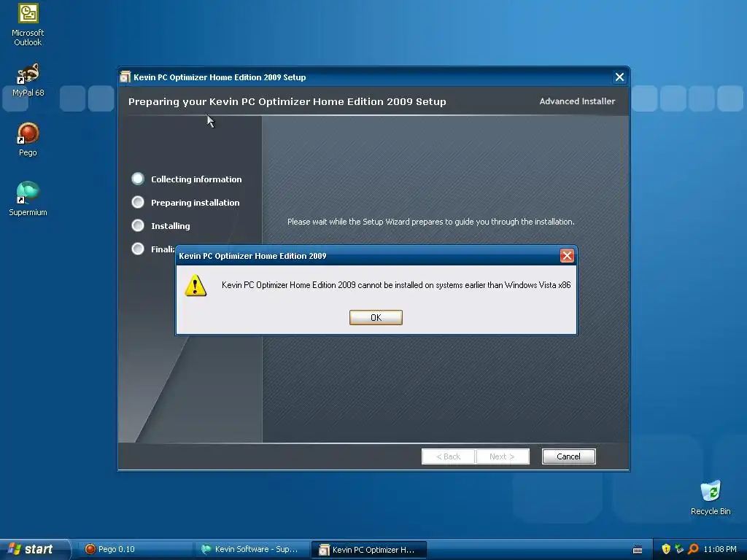
Task: Click the setup installer icon in the title bar
Action: (x=125, y=77)
